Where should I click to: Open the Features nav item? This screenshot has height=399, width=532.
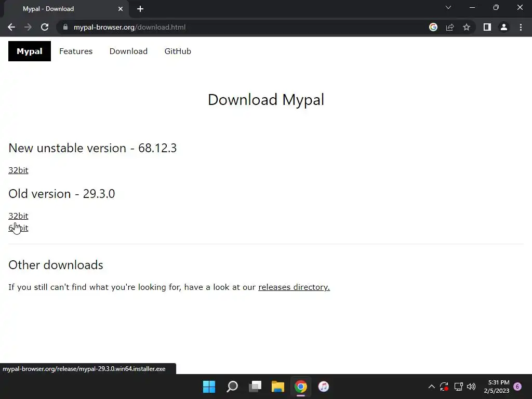(x=76, y=51)
